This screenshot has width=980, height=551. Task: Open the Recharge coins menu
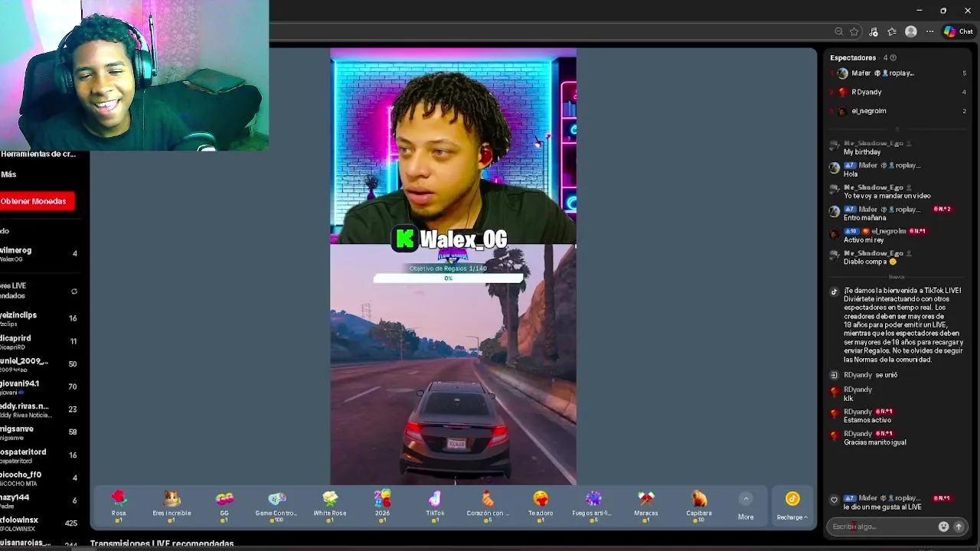pyautogui.click(x=792, y=507)
